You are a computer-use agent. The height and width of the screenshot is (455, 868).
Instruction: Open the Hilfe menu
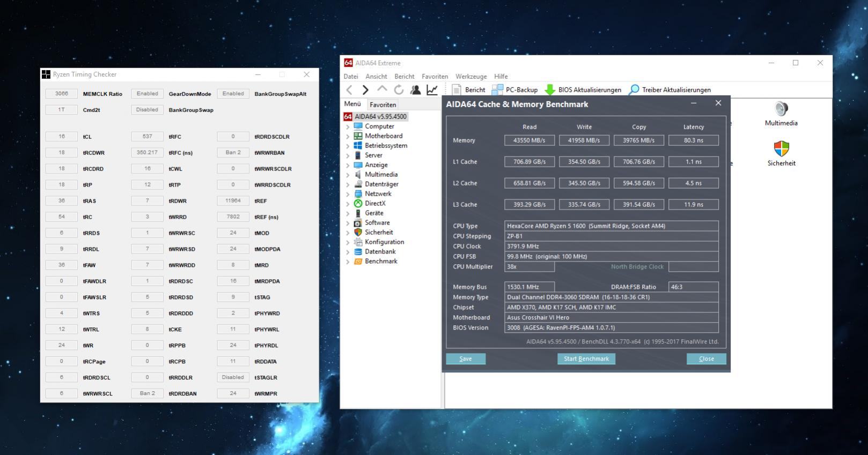[501, 77]
